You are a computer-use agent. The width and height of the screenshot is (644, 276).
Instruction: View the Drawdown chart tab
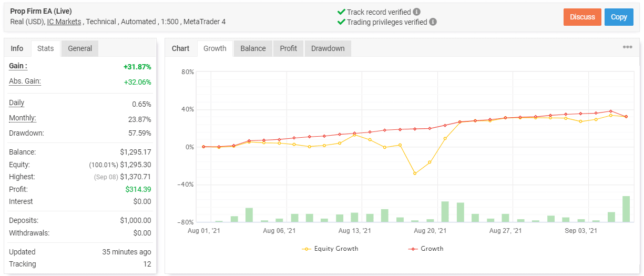328,48
